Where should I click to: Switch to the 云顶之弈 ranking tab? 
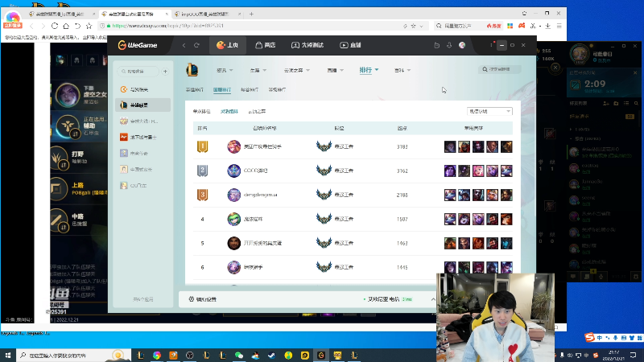[257, 111]
